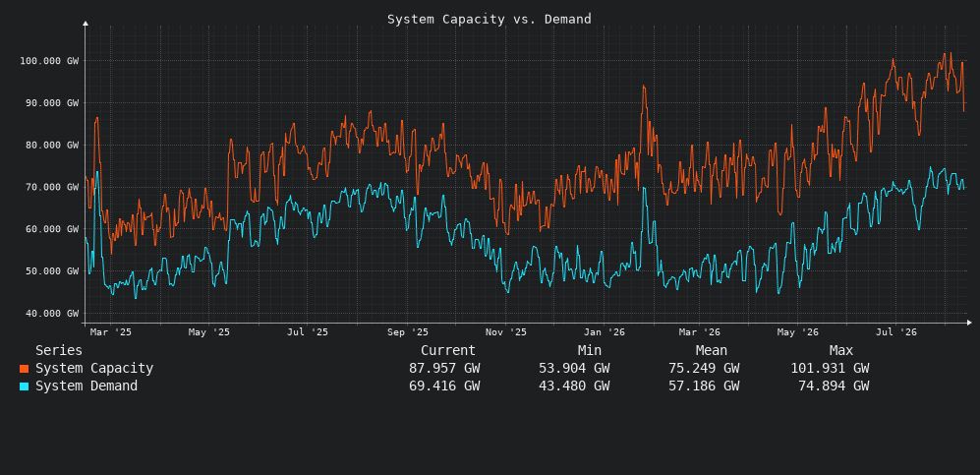Click the 100.000 GW y-axis label
The width and height of the screenshot is (980, 475).
(49, 61)
